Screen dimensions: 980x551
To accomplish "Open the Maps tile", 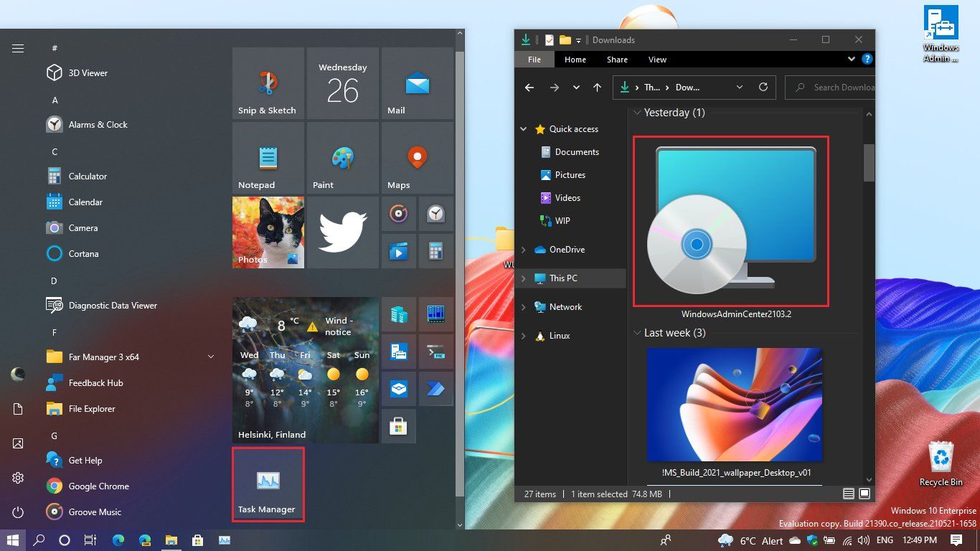I will (418, 158).
